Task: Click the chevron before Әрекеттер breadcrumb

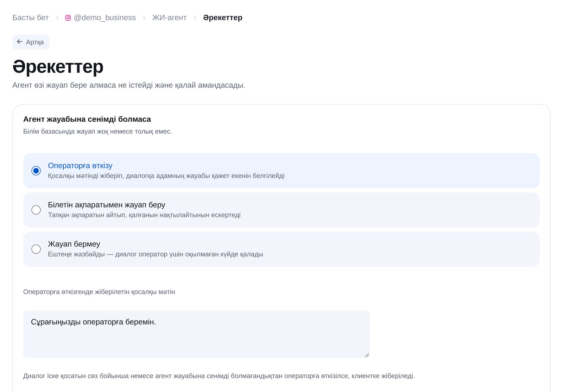Action: pos(195,18)
